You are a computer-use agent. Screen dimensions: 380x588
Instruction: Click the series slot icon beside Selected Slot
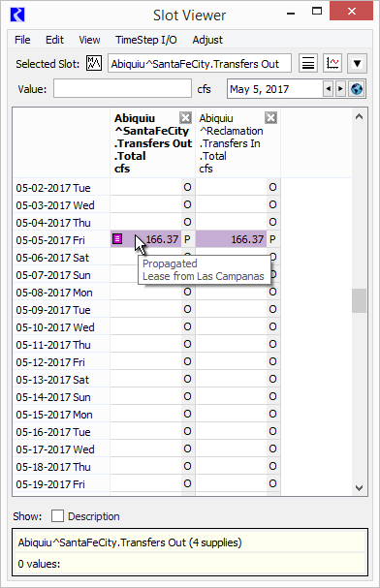94,63
